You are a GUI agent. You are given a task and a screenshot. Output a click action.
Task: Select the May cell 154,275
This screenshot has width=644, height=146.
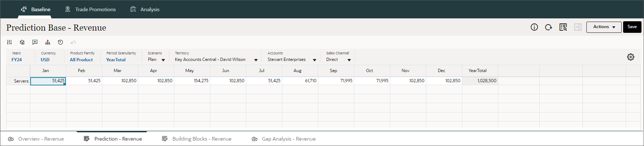click(x=192, y=81)
